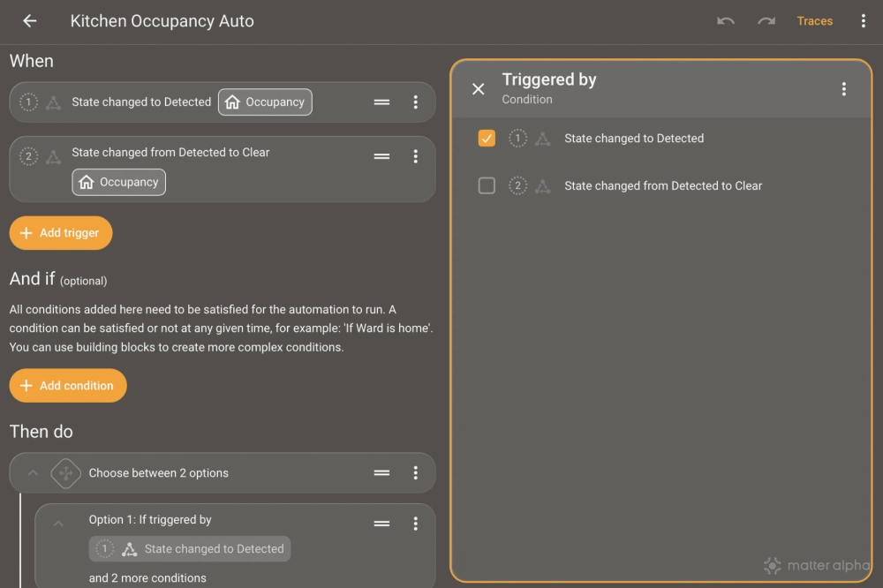This screenshot has width=883, height=588.
Task: Open the Triggered by panel overflow menu
Action: coord(843,88)
